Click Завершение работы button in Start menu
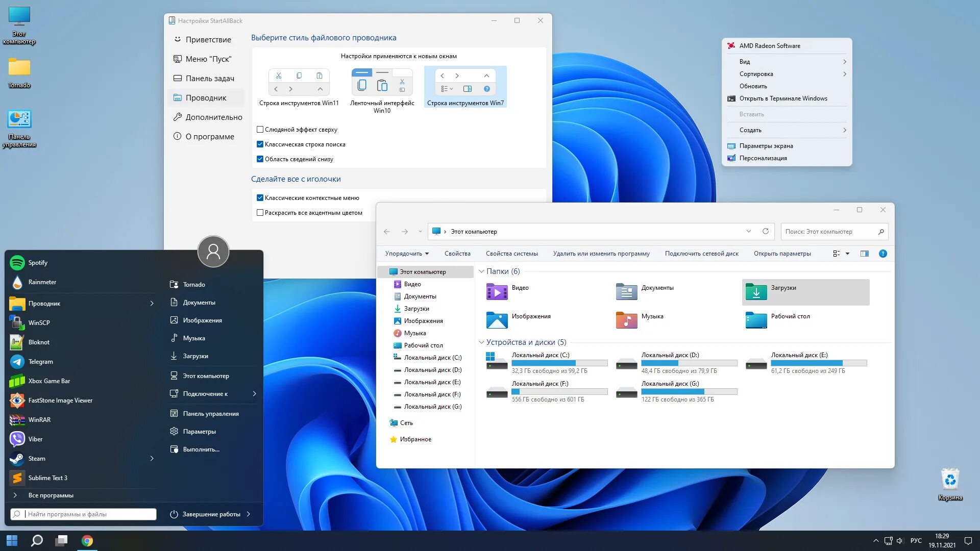980x551 pixels. [x=211, y=514]
